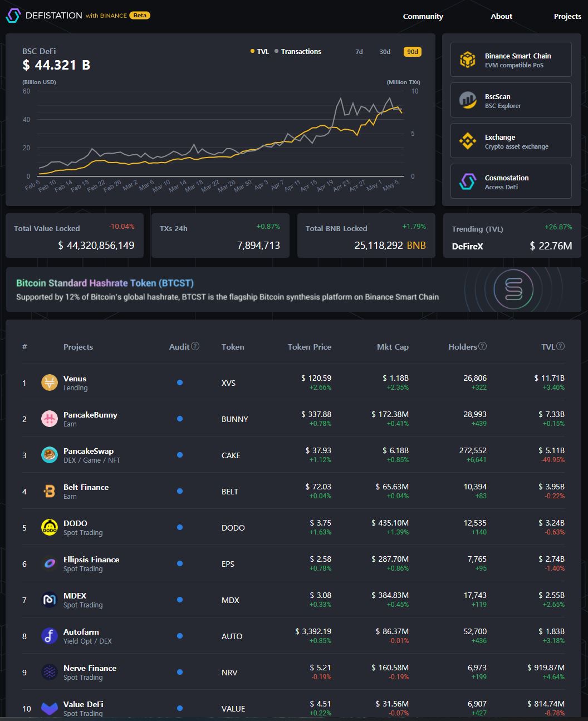Image resolution: width=588 pixels, height=721 pixels.
Task: Click DODO blue audit dot
Action: click(x=180, y=527)
